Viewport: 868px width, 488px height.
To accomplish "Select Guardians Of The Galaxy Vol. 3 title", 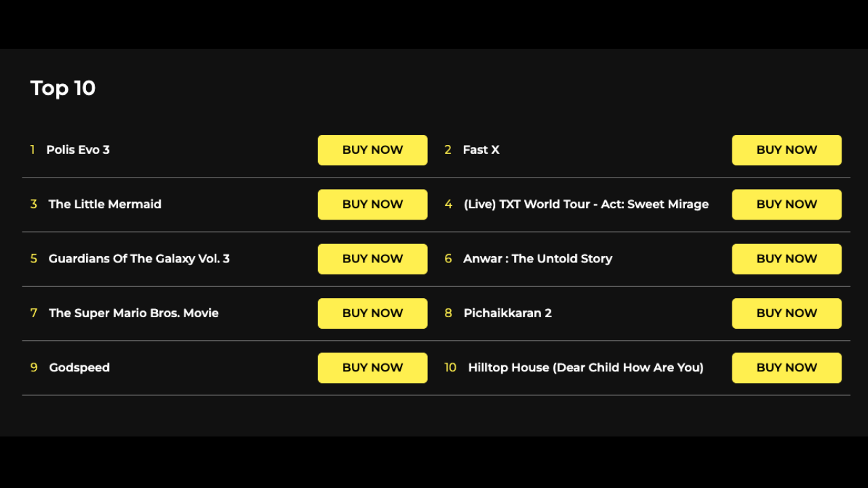I will pyautogui.click(x=139, y=258).
